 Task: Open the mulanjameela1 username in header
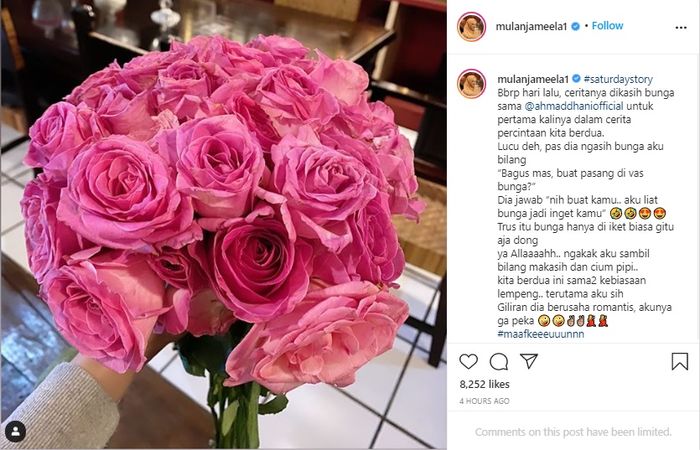pyautogui.click(x=531, y=26)
